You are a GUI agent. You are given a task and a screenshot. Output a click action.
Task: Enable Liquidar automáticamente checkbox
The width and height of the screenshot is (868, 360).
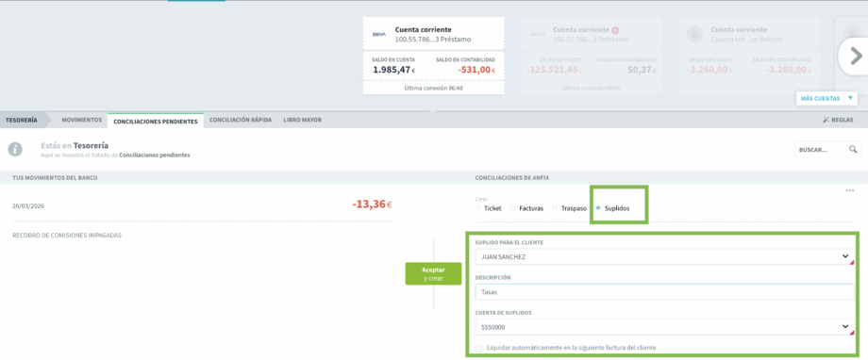pos(479,348)
